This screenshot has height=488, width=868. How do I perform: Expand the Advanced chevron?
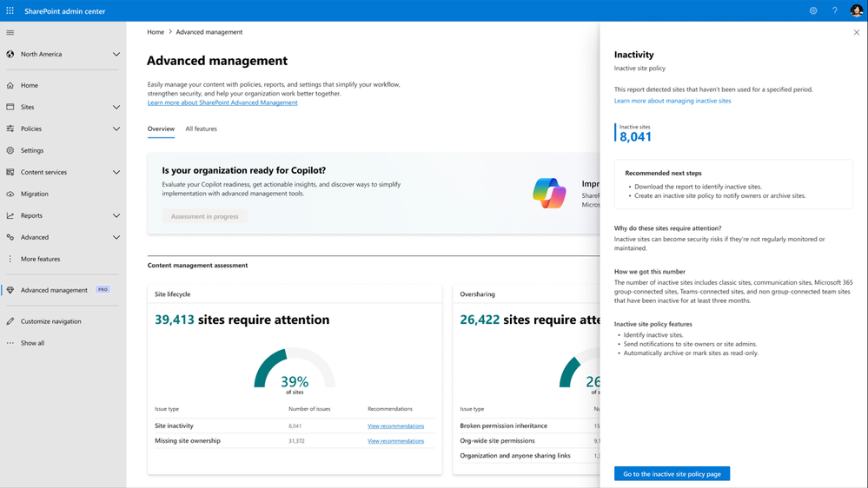(x=116, y=237)
